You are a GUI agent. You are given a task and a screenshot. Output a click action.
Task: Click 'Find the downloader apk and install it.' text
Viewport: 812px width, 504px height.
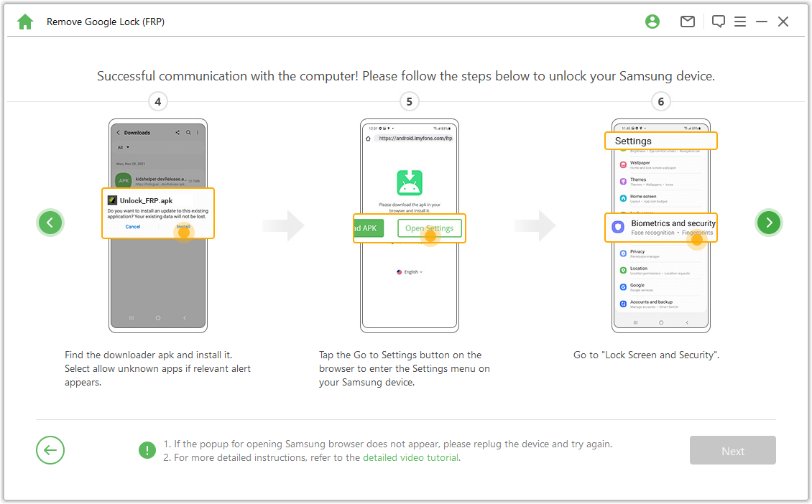click(x=149, y=355)
